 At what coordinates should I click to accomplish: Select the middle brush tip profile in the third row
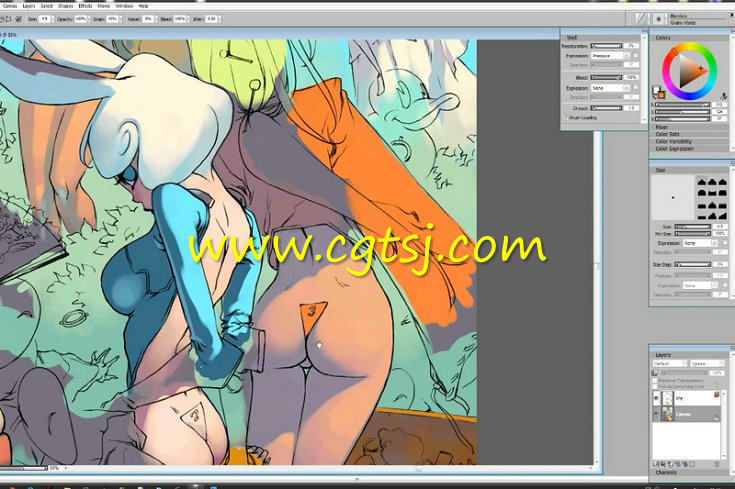712,205
